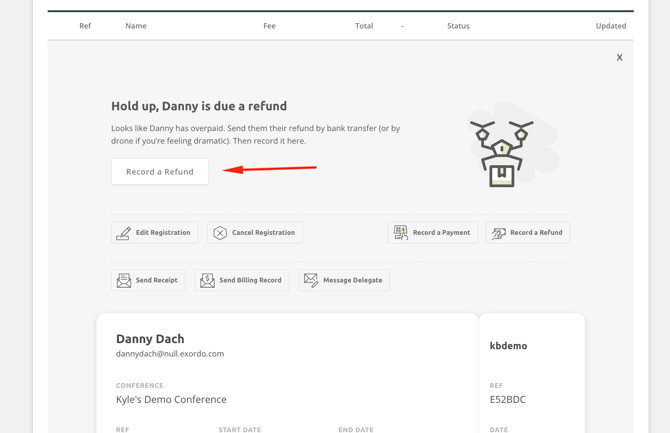Click the Updated column header
This screenshot has height=433, width=670.
click(x=610, y=26)
